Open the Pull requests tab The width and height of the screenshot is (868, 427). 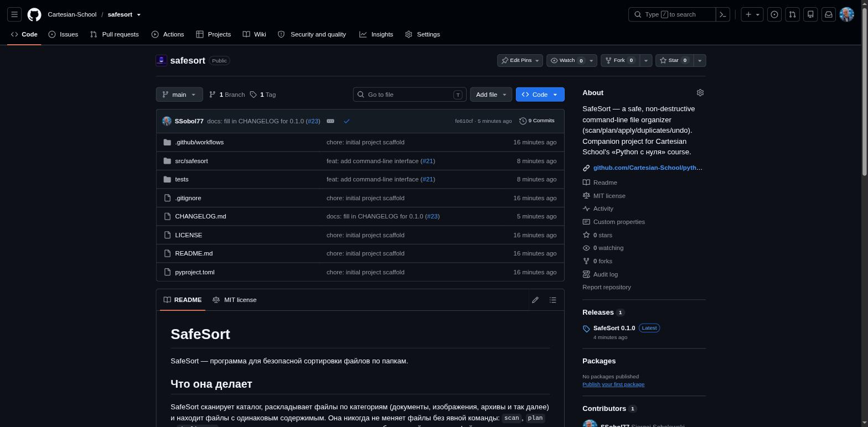114,34
